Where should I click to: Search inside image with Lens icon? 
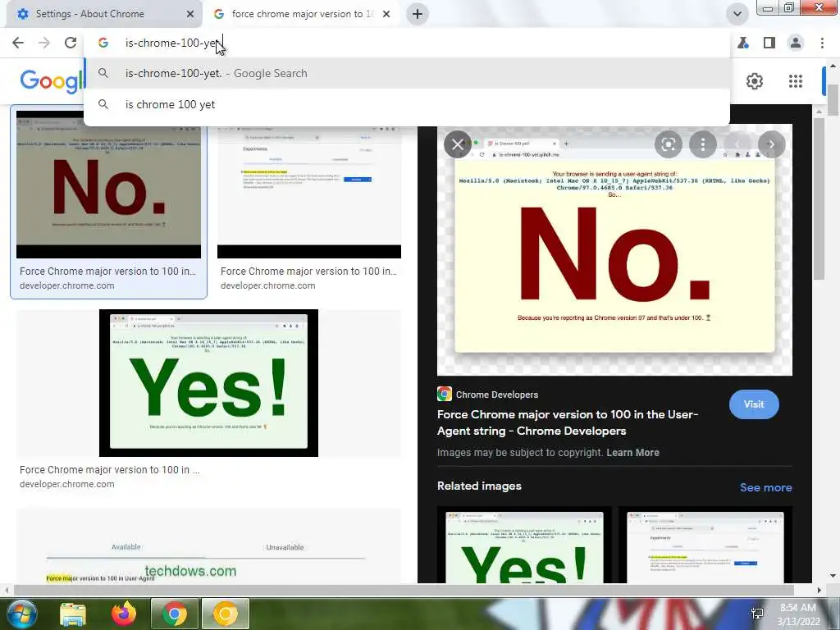coord(668,144)
